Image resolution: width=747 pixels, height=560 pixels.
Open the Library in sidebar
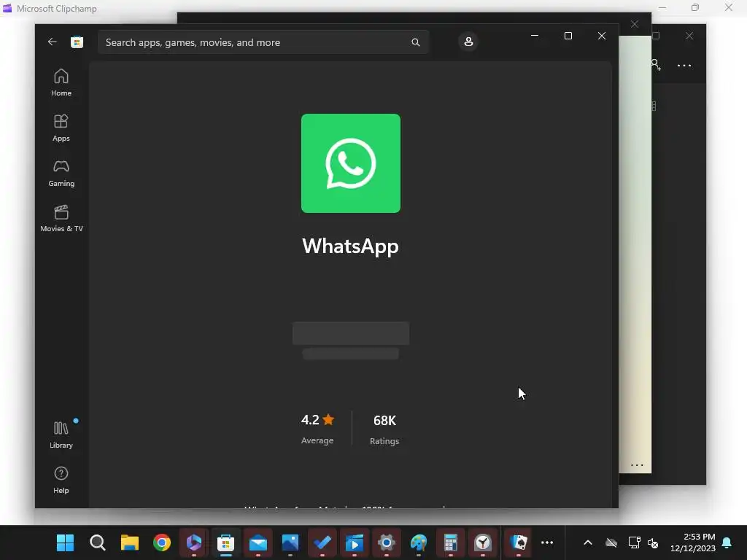click(x=61, y=435)
